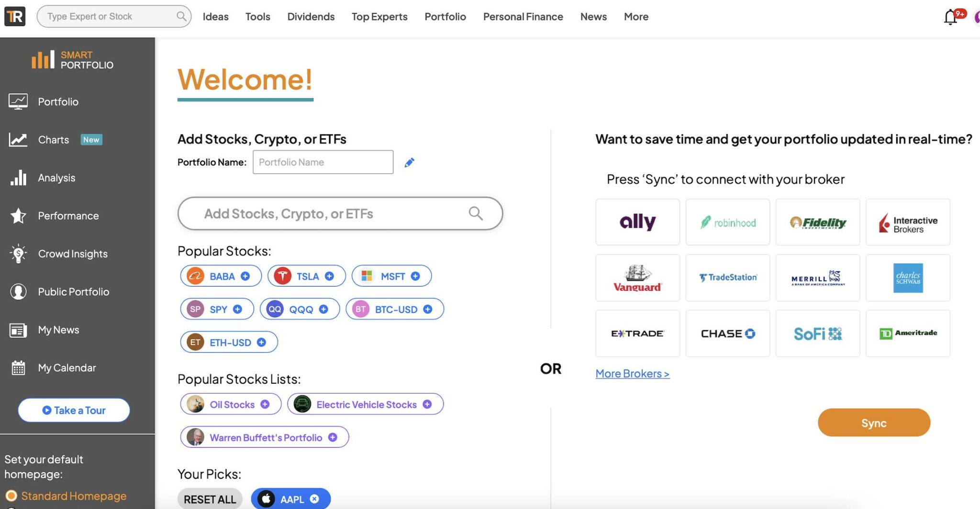The image size is (980, 509).
Task: Select the Standard Homepage radio option
Action: click(11, 496)
